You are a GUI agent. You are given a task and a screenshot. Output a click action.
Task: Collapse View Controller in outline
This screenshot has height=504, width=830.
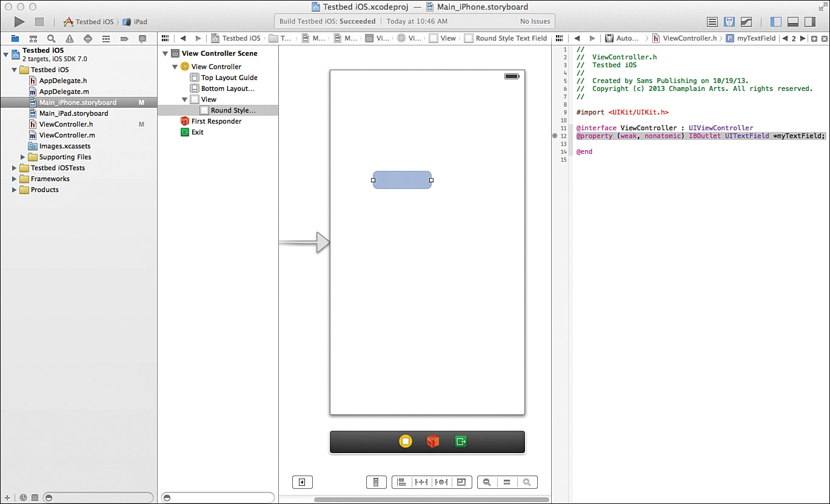pyautogui.click(x=175, y=67)
